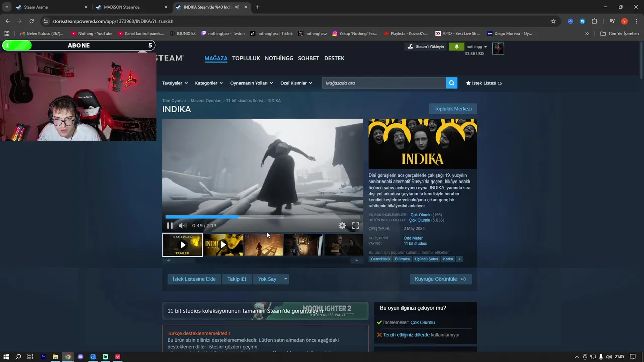
Task: Open Windows taskbar search
Action: click(18, 357)
